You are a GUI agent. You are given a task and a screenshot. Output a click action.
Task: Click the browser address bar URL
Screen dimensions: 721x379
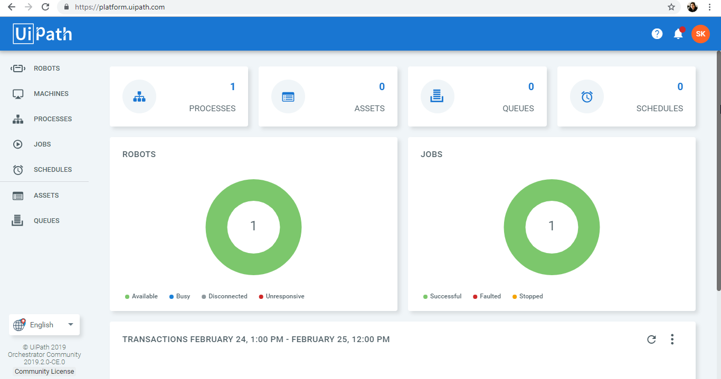[120, 7]
